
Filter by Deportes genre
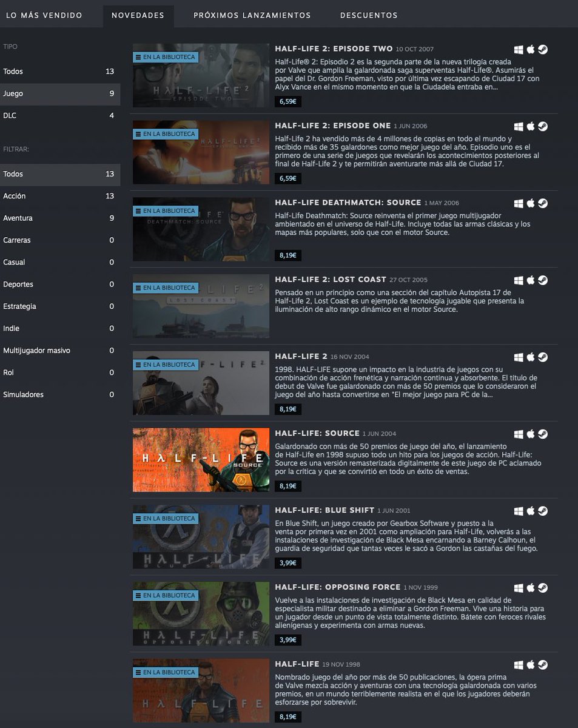coord(59,284)
